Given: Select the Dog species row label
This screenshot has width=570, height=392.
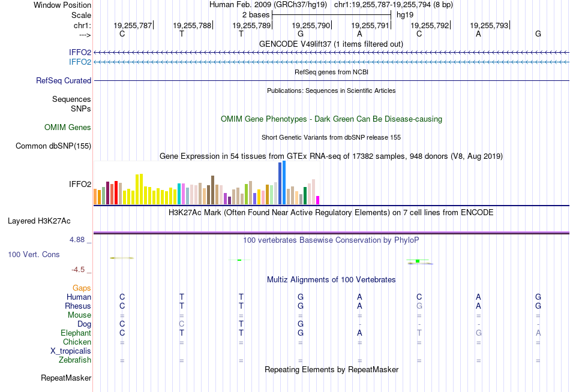Looking at the screenshot, I should [85, 324].
